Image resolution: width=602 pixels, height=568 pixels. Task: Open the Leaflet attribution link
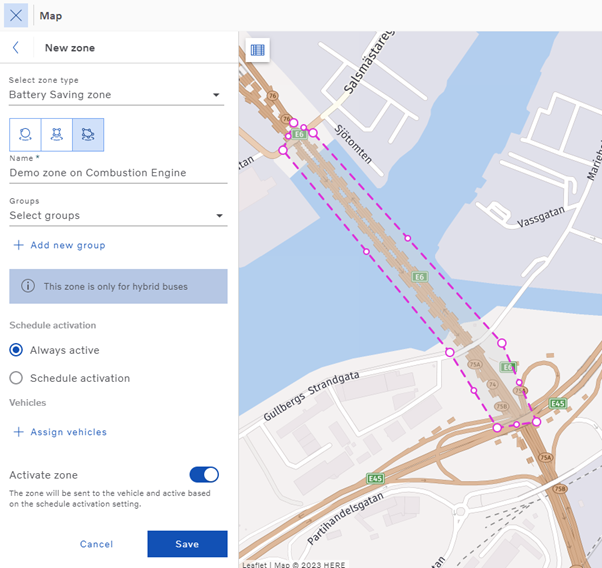point(255,564)
